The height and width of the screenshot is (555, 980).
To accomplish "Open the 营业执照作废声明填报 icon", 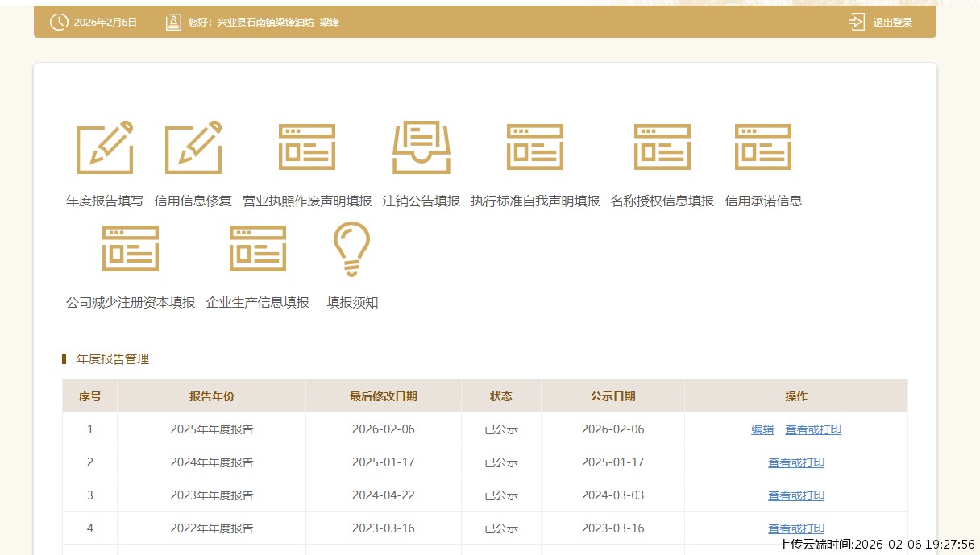I will (307, 147).
